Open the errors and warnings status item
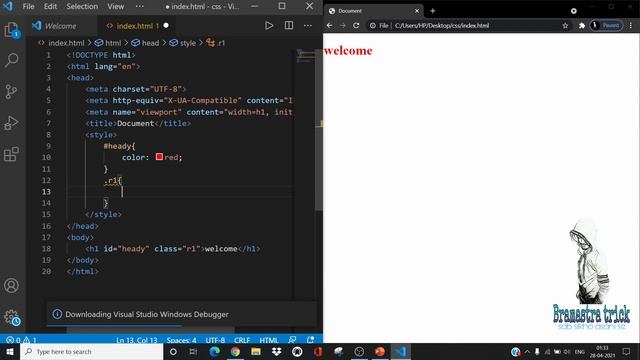This screenshot has width=640, height=360. (22, 340)
